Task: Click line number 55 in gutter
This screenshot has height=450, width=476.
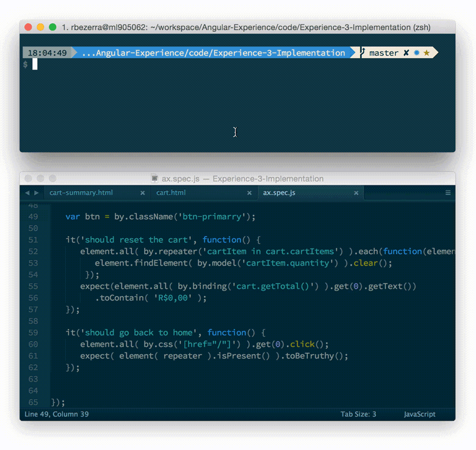Action: click(33, 286)
